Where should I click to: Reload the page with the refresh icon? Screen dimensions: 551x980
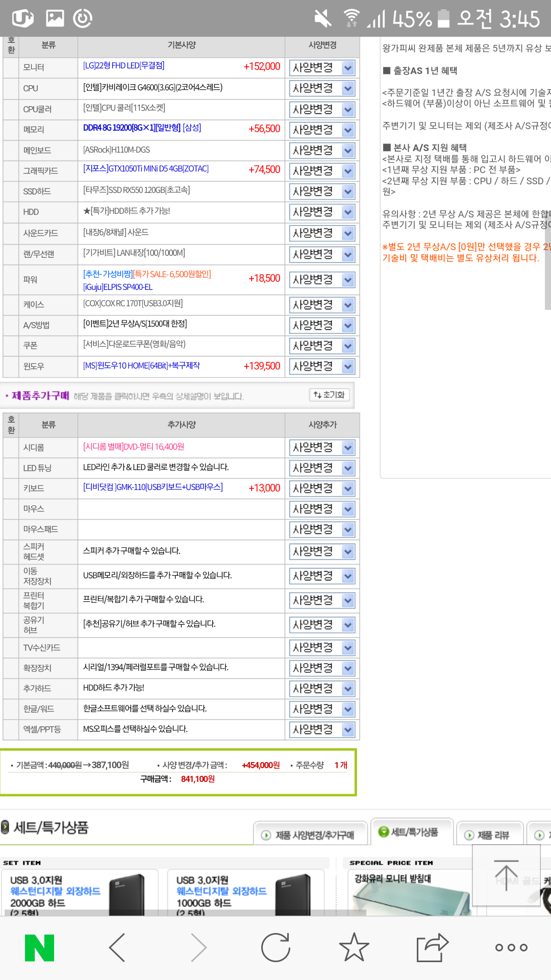pyautogui.click(x=275, y=948)
